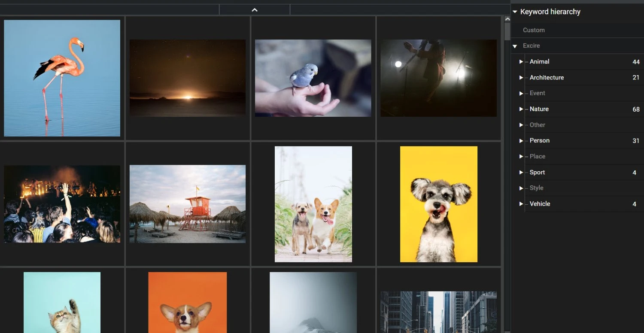Screen dimensions: 644x333
Task: Open the lifeguard tower beach photo
Action: pyautogui.click(x=187, y=204)
